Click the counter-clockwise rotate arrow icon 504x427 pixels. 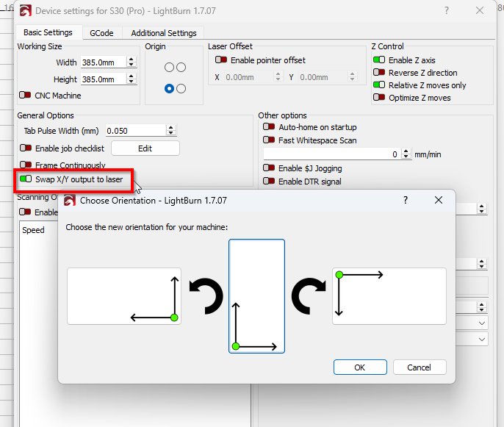pos(206,296)
